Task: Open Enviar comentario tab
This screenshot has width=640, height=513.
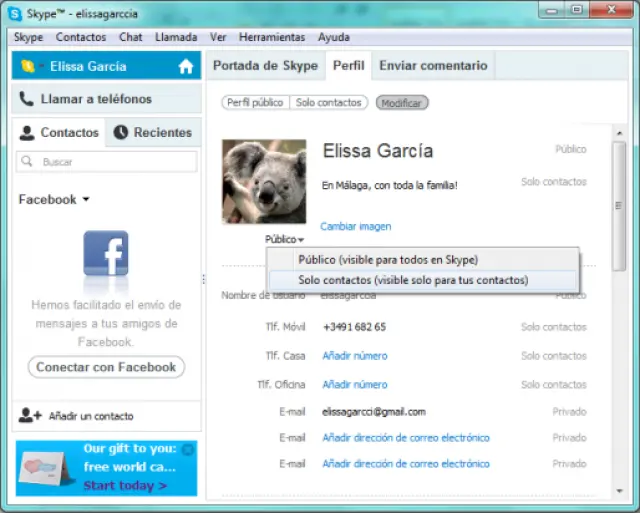Action: pyautogui.click(x=433, y=65)
